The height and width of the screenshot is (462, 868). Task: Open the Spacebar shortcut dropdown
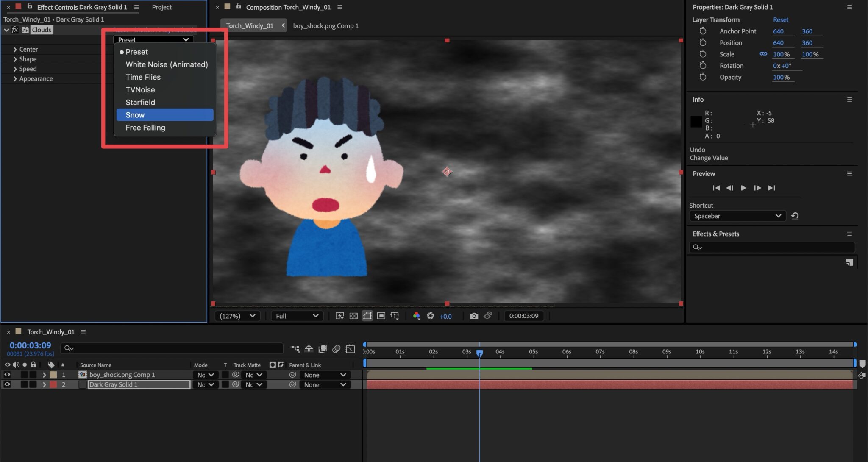click(737, 216)
